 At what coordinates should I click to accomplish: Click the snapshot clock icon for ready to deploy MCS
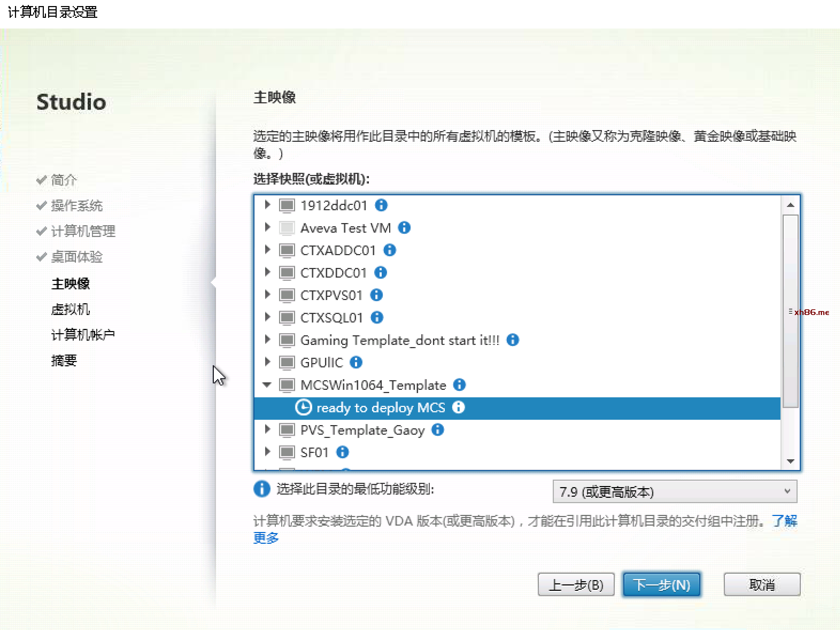click(x=303, y=407)
